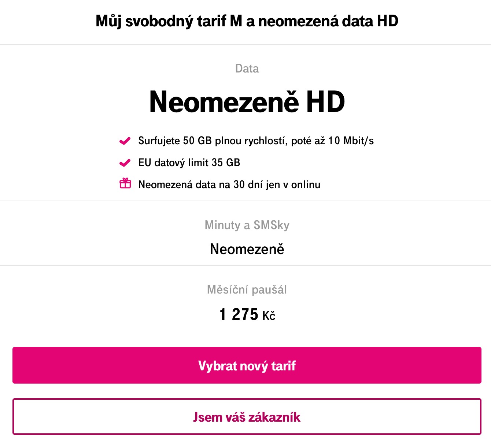Click the checkmark beside EU datový limit

pyautogui.click(x=125, y=163)
